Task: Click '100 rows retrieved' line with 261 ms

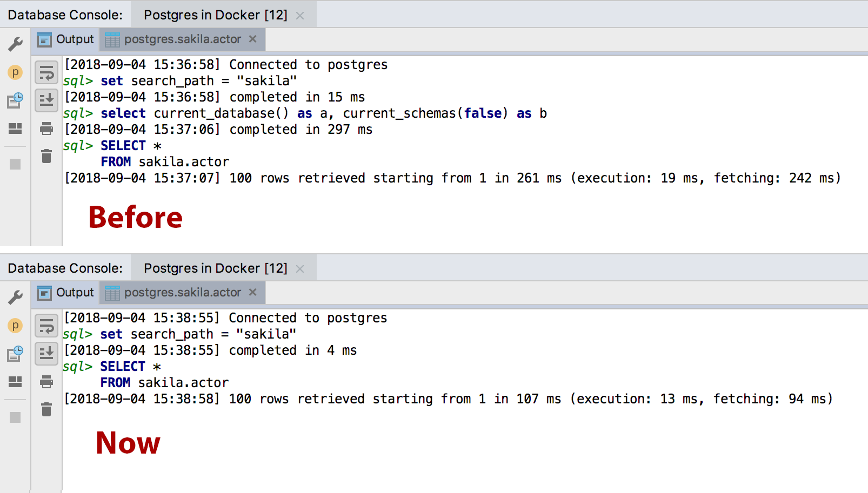Action: (452, 178)
